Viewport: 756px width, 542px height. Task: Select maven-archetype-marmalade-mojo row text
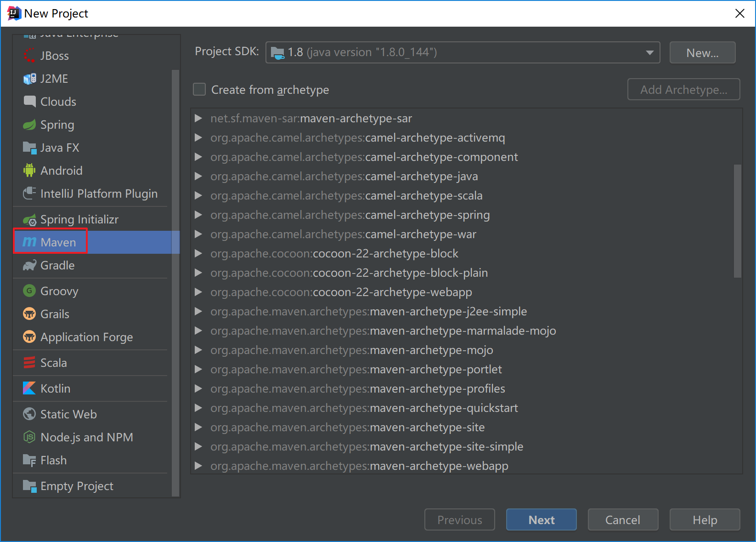click(383, 331)
